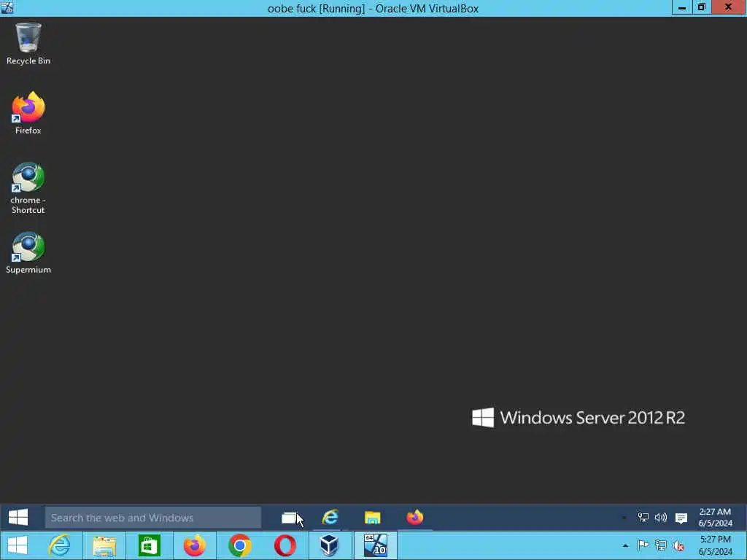
Task: Open Task View in guest taskbar
Action: [289, 518]
